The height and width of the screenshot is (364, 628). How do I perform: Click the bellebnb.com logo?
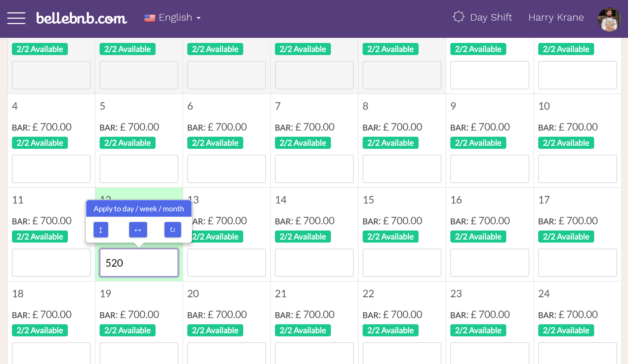pos(82,18)
